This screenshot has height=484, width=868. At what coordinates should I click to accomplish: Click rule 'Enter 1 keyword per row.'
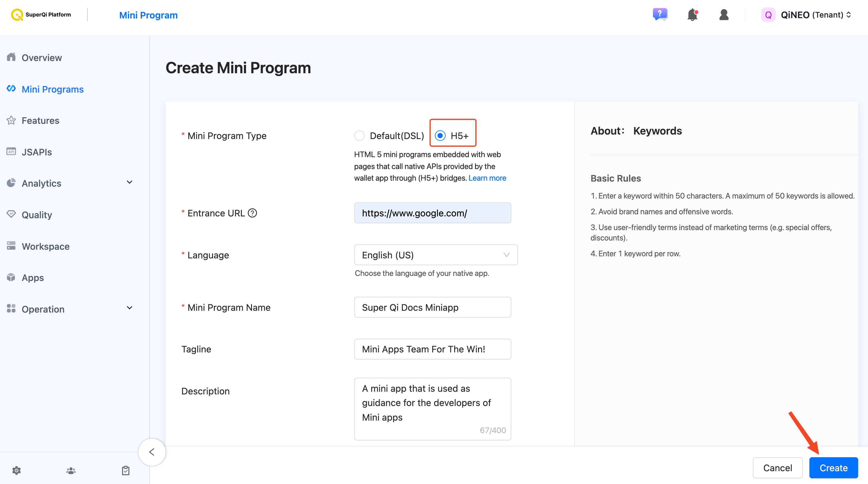[639, 254]
